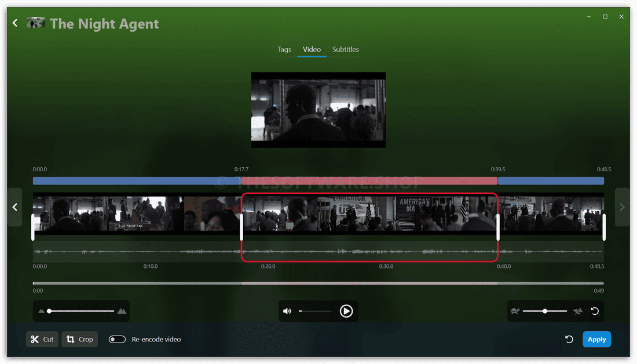This screenshot has width=637, height=364.
Task: Minimize the window
Action: point(589,17)
